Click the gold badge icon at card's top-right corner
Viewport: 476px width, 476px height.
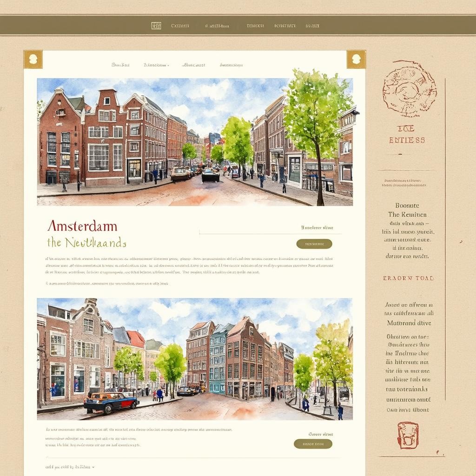[x=356, y=59]
